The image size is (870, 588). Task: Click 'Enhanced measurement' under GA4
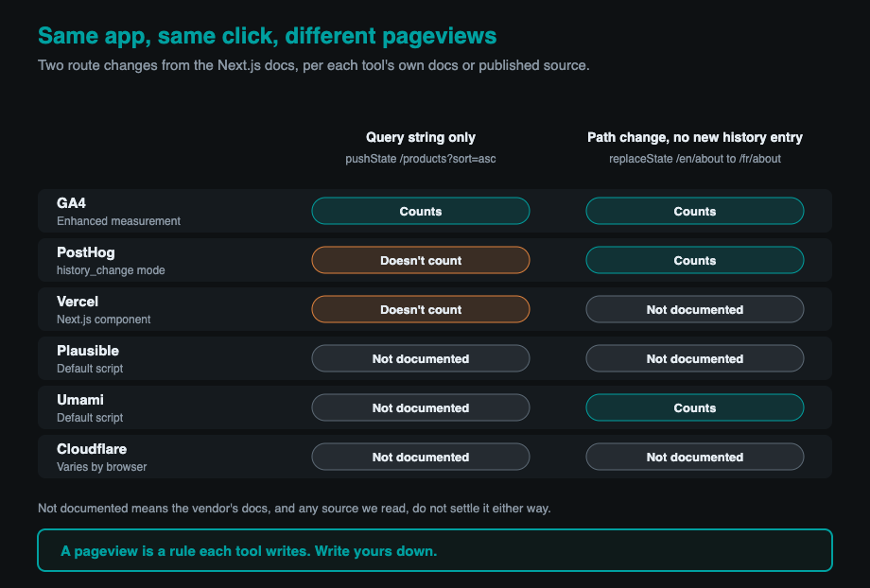pyautogui.click(x=118, y=221)
